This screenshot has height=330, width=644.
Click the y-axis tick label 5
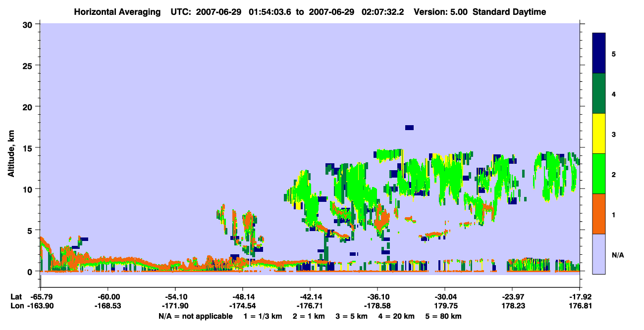pyautogui.click(x=30, y=230)
